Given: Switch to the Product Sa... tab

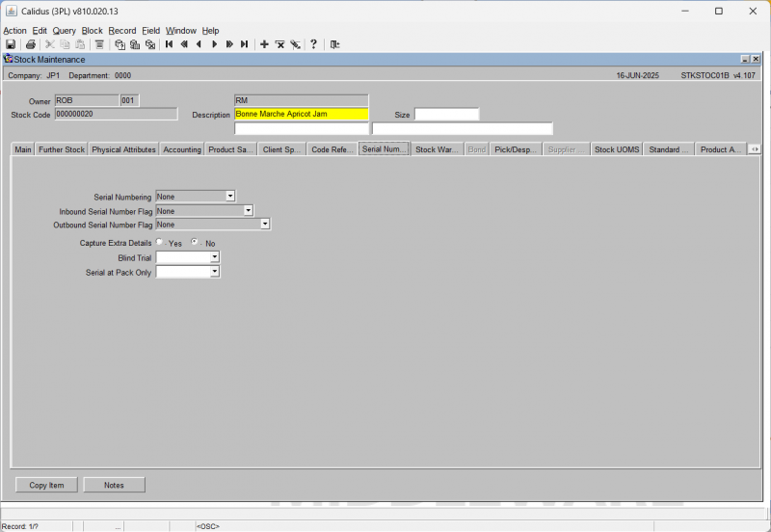Looking at the screenshot, I should (230, 149).
